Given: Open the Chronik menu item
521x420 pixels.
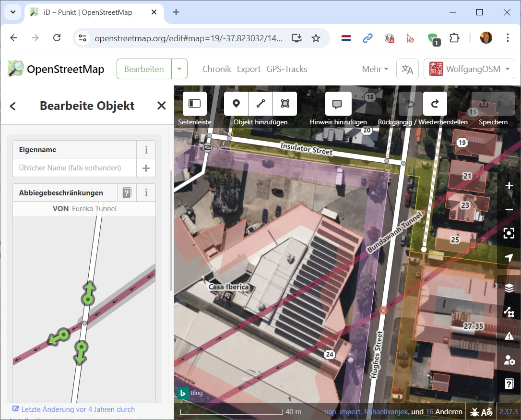Looking at the screenshot, I should pos(216,69).
